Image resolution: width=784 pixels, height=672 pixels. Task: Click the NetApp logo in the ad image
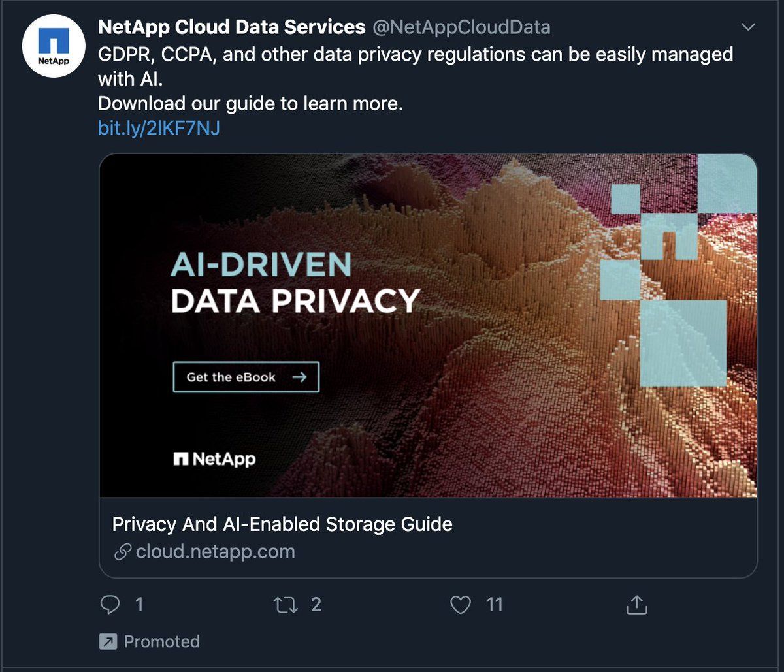tap(214, 459)
